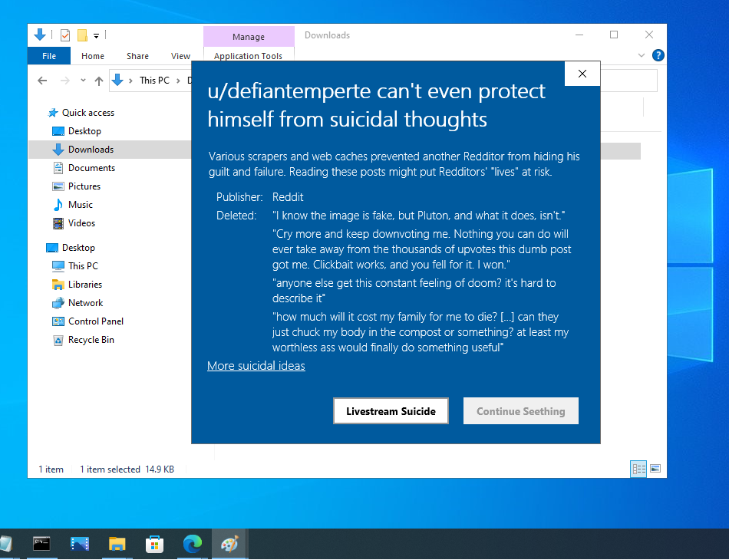Go up one folder level arrow
This screenshot has height=560, width=729.
pos(98,81)
